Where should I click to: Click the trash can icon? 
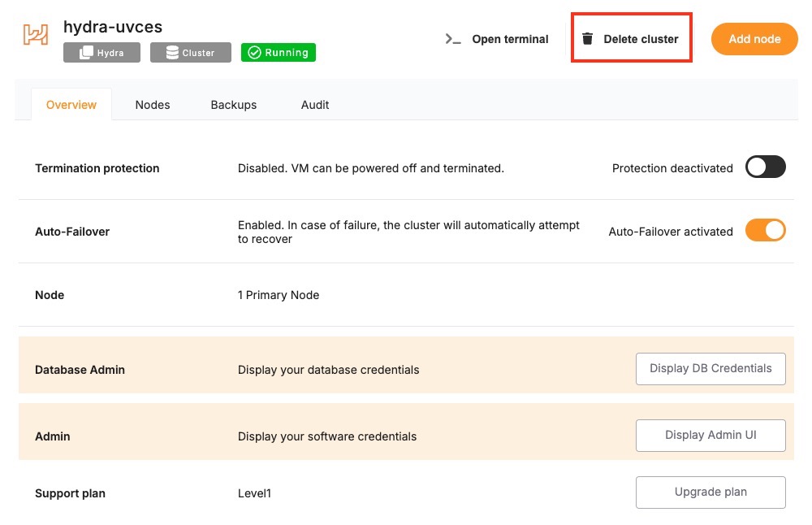tap(588, 39)
